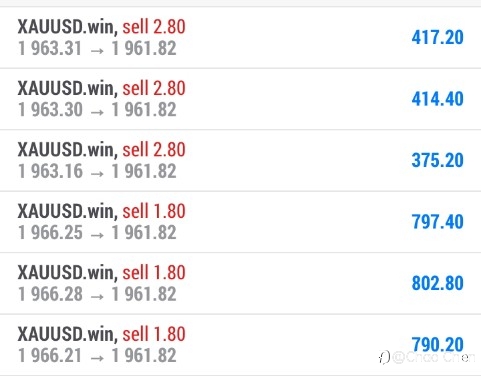Click the 797.40 profit value

(x=437, y=222)
